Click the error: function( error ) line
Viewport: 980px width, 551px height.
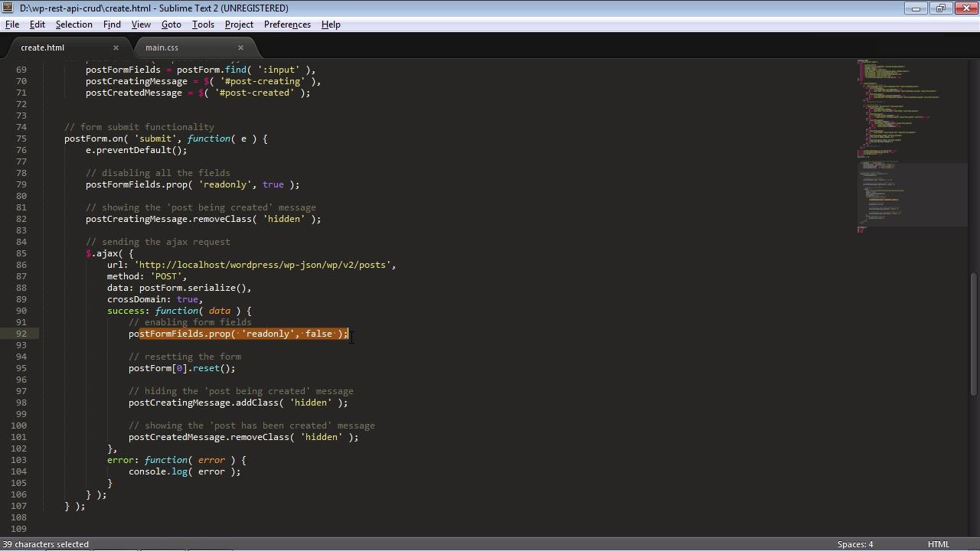click(x=177, y=460)
